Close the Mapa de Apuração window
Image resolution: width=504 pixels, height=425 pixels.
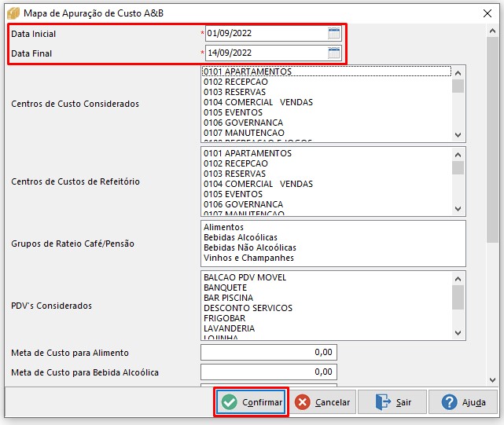point(487,13)
